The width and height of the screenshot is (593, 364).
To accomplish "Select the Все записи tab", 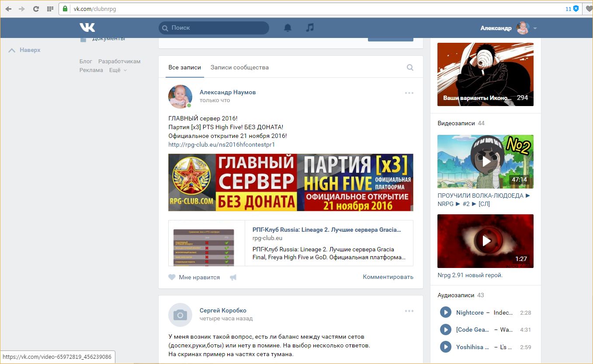I will (184, 68).
